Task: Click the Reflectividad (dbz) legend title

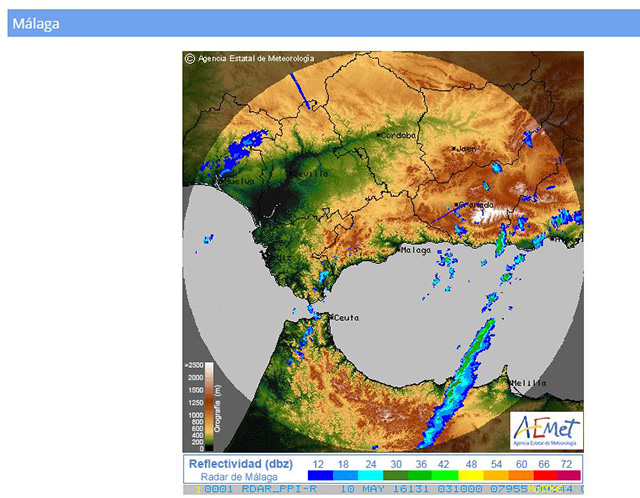Action: (x=237, y=464)
